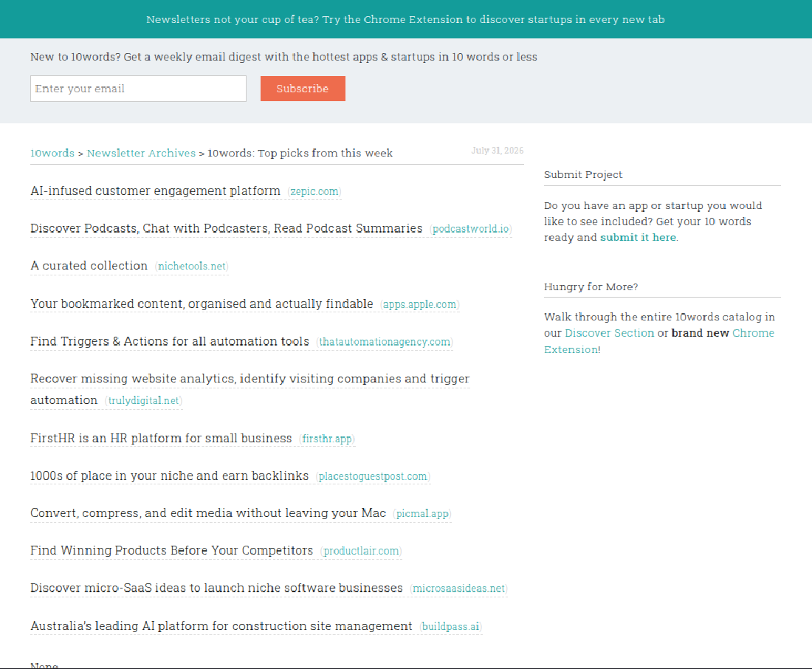Viewport: 812px width, 669px height.
Task: Visit the placestoguestpost.com link
Action: pyautogui.click(x=373, y=476)
